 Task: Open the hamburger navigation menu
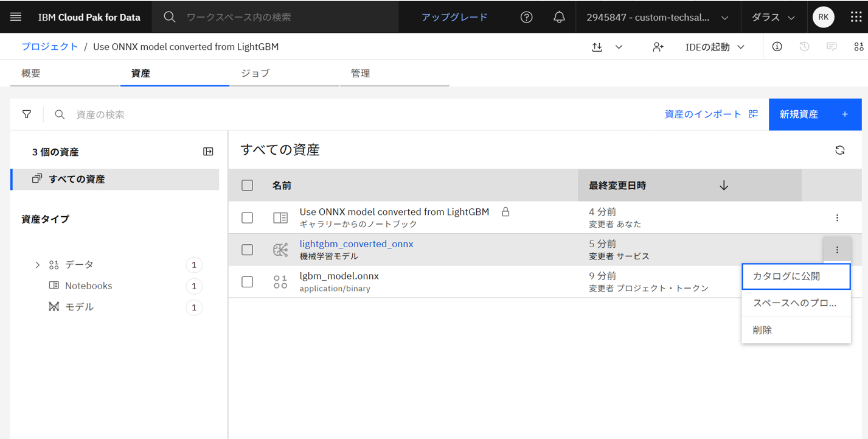point(16,16)
